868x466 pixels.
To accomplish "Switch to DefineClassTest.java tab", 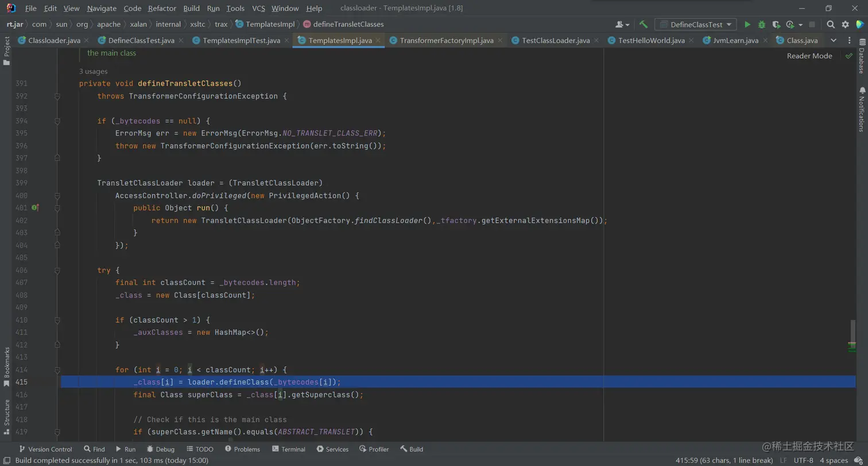I will click(141, 40).
